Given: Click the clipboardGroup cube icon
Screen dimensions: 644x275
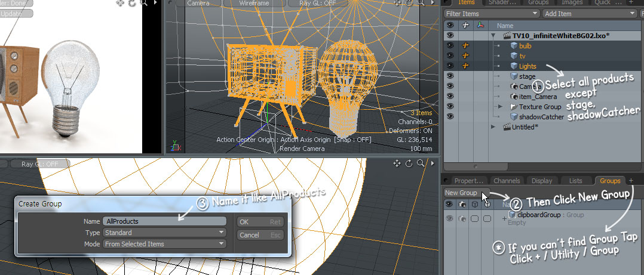Looking at the screenshot, I should pos(512,215).
